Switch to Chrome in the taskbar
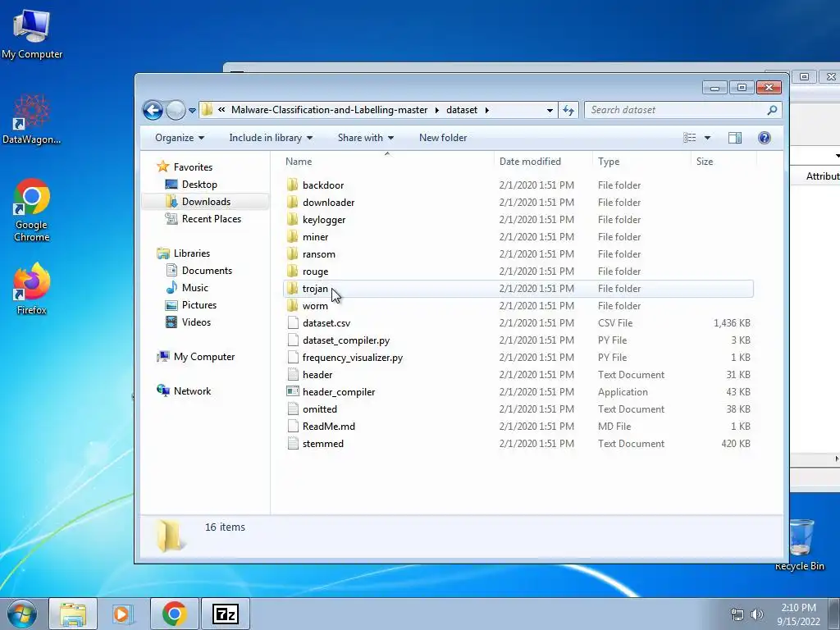840x630 pixels. (x=174, y=614)
